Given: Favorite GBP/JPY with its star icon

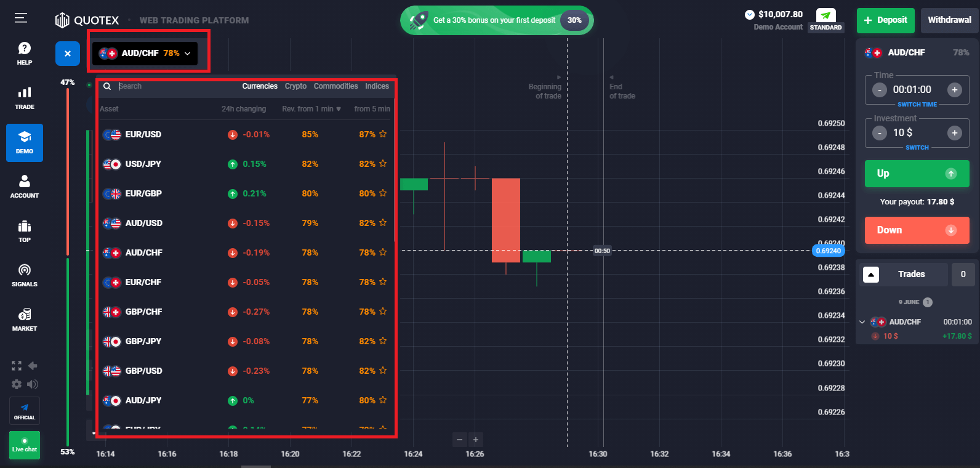Looking at the screenshot, I should click(383, 341).
